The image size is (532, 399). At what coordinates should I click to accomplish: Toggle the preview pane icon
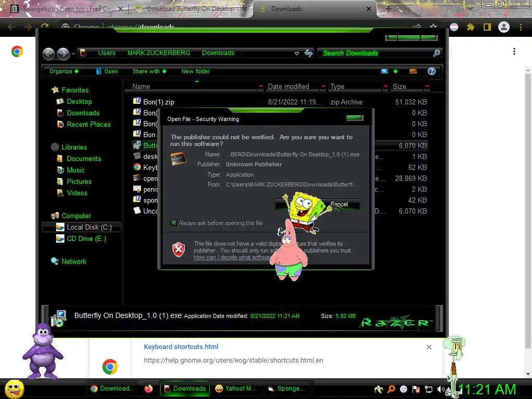click(x=413, y=71)
